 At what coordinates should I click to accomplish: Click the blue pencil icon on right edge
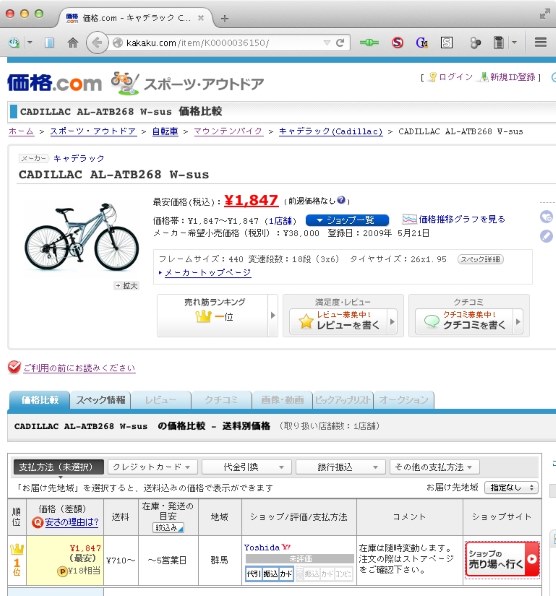tap(546, 236)
